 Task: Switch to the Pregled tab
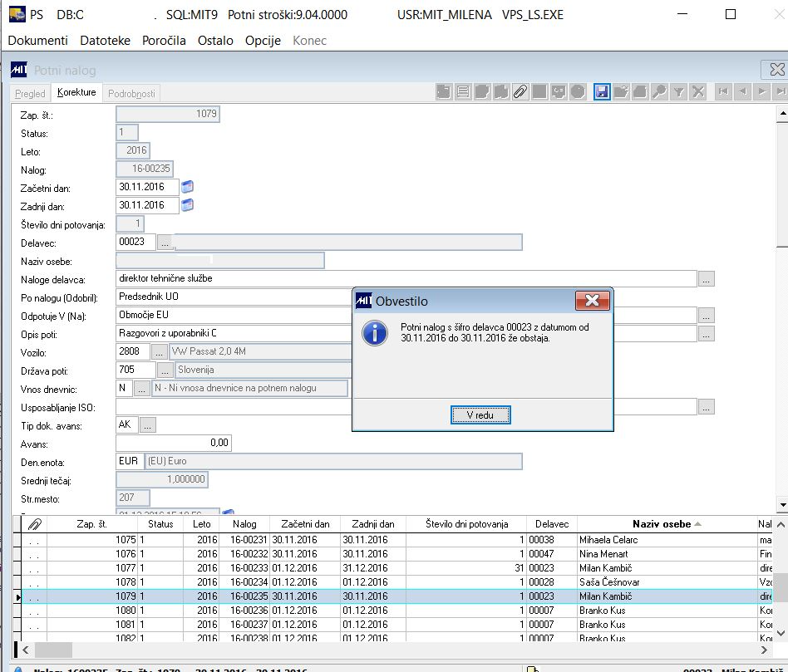31,93
